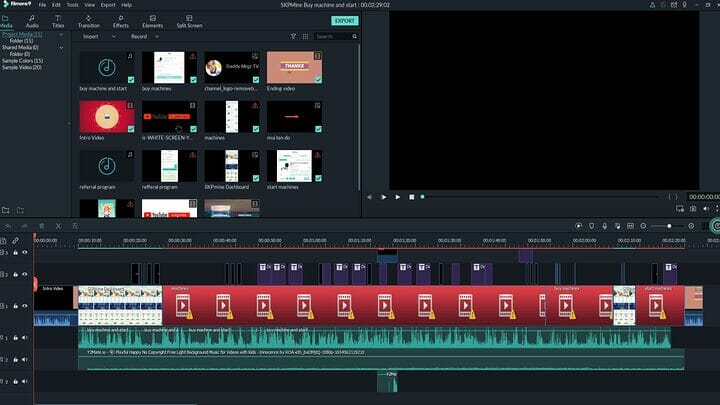Image resolution: width=720 pixels, height=405 pixels.
Task: Mute audio track 3 speaker icon
Action: click(x=25, y=382)
